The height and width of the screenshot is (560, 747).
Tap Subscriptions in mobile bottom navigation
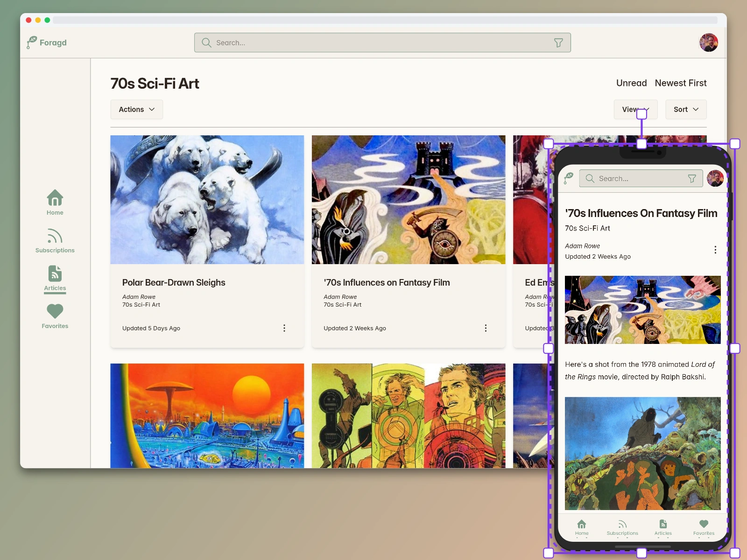pos(622,527)
